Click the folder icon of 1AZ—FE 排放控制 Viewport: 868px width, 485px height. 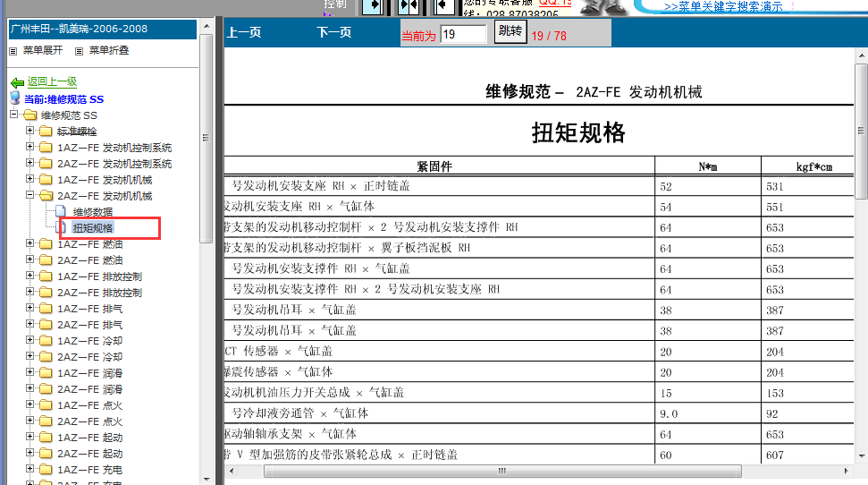click(46, 276)
